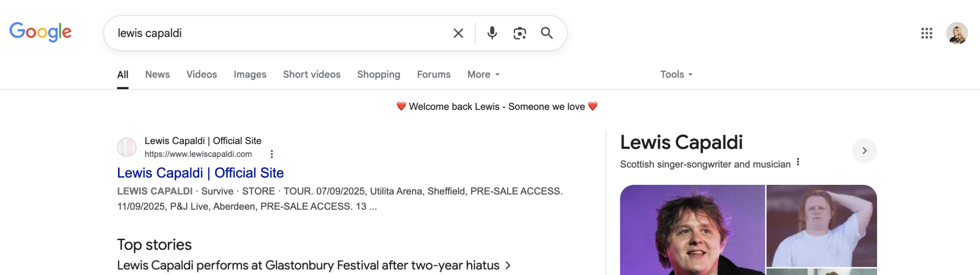Open the Tools dropdown
This screenshot has width=980, height=275.
[676, 75]
